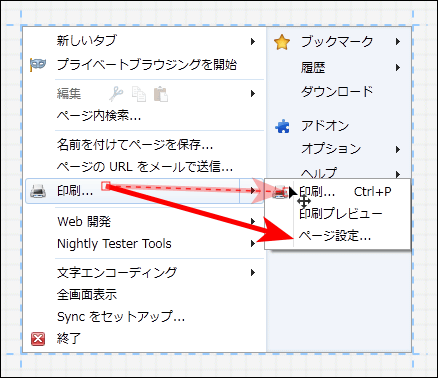
Task: Expand the 新しいタブ submenu arrow
Action: (253, 41)
